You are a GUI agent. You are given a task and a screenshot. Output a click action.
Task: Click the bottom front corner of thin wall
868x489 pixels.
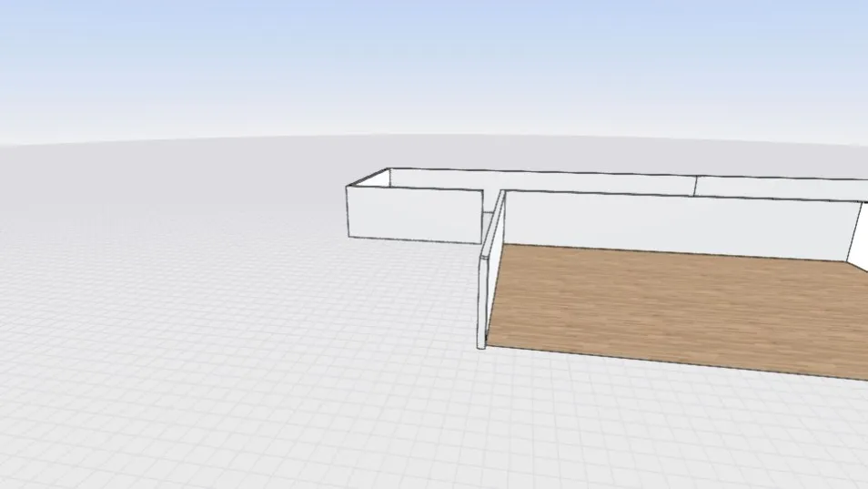click(x=480, y=347)
